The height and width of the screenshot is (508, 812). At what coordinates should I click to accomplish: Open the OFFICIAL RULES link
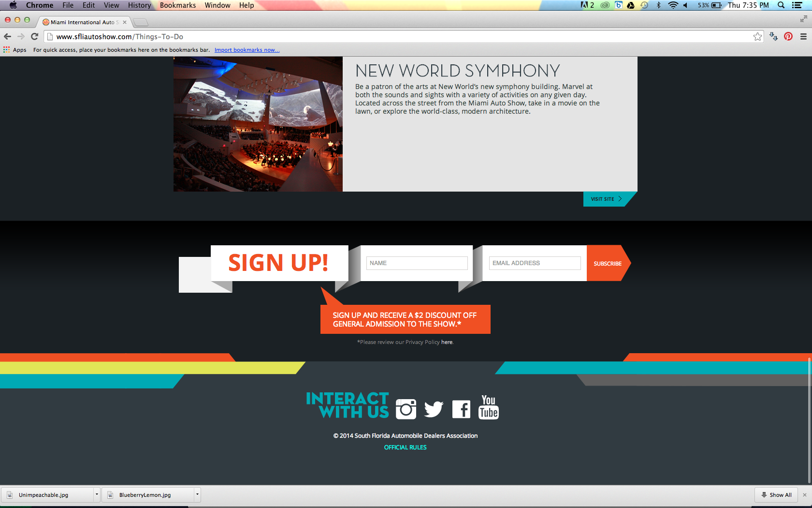point(405,448)
